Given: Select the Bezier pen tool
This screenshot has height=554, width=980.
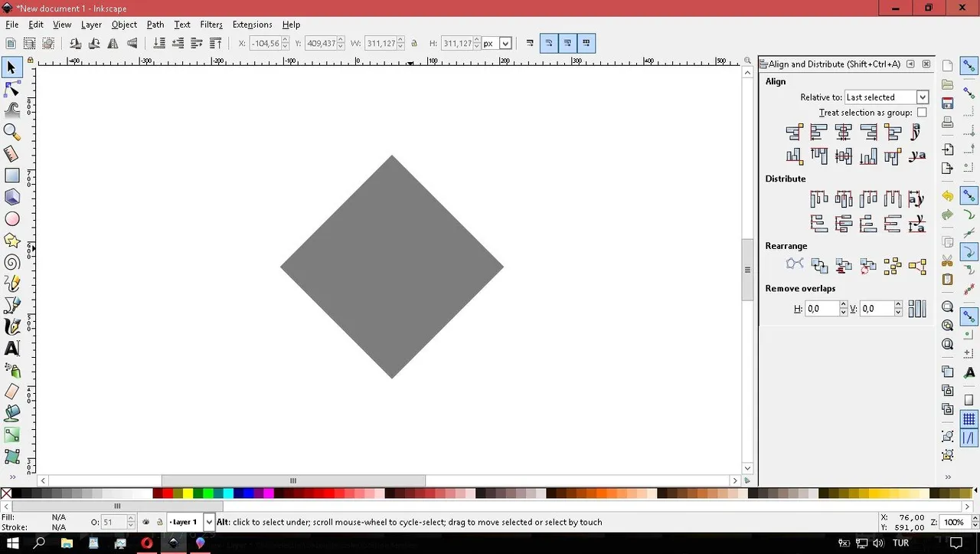Looking at the screenshot, I should click(11, 305).
